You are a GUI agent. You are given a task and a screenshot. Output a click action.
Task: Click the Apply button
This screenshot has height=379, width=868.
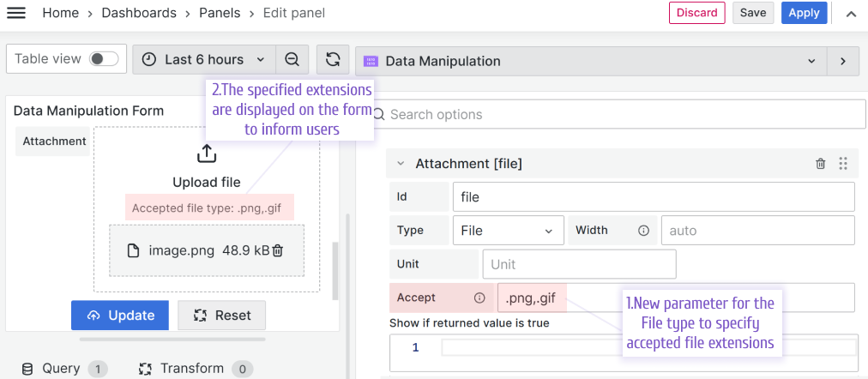804,13
